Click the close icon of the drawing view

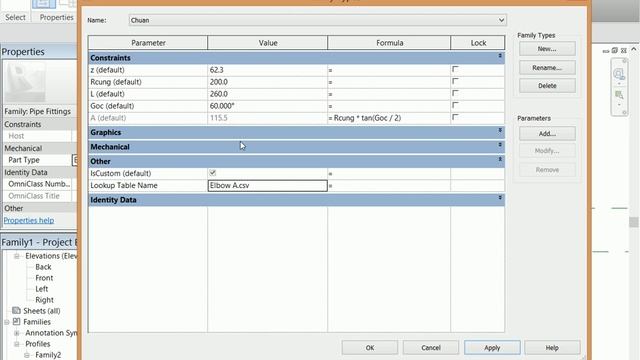[624, 51]
